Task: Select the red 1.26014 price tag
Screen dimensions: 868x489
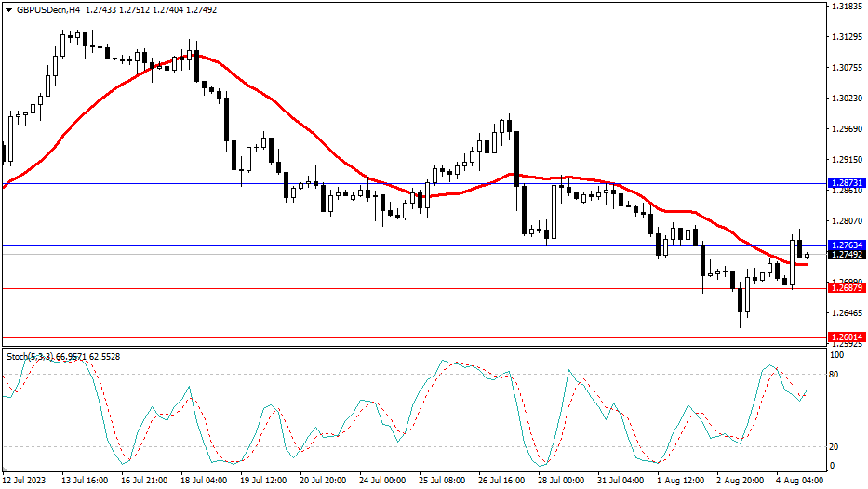Action: (x=847, y=337)
